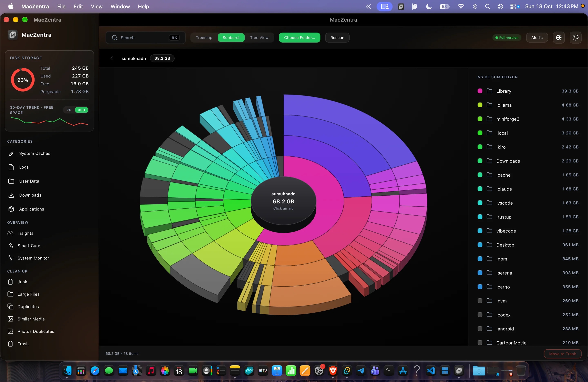588x382 pixels.
Task: Open Brave browser from Dock
Action: 333,371
